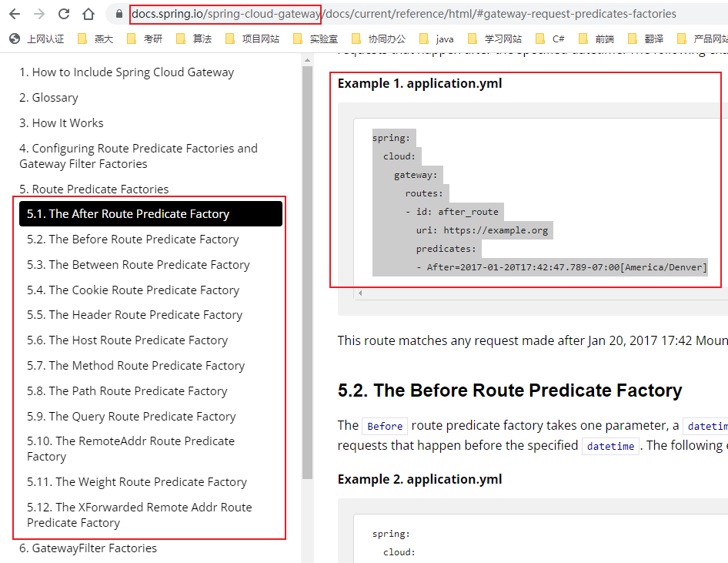Open the java bookmark folder
This screenshot has height=563, width=728.
click(x=436, y=39)
